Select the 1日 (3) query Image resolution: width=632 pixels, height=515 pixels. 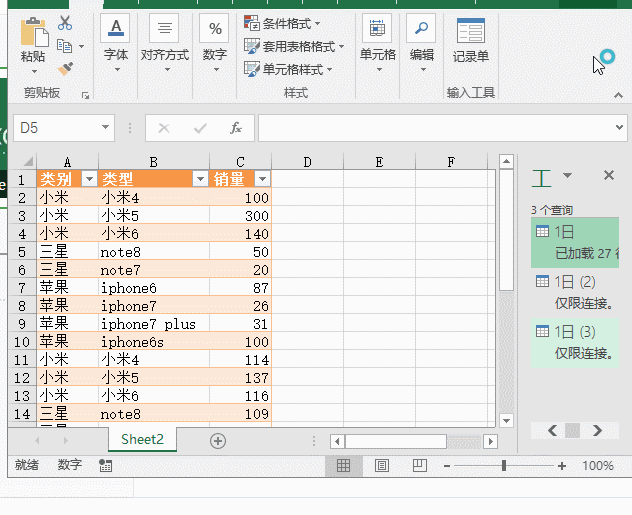(575, 343)
